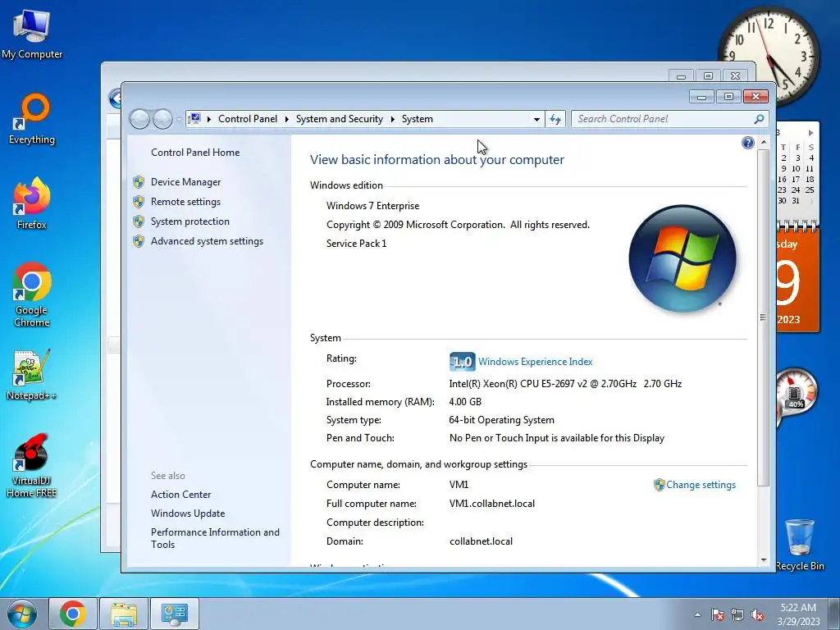Click the Forward navigation button
The image size is (840, 630).
click(162, 119)
